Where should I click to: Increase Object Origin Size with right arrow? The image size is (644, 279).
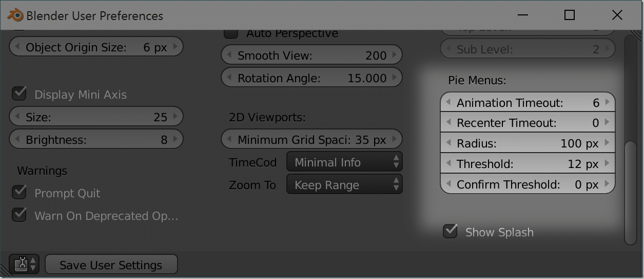click(175, 47)
